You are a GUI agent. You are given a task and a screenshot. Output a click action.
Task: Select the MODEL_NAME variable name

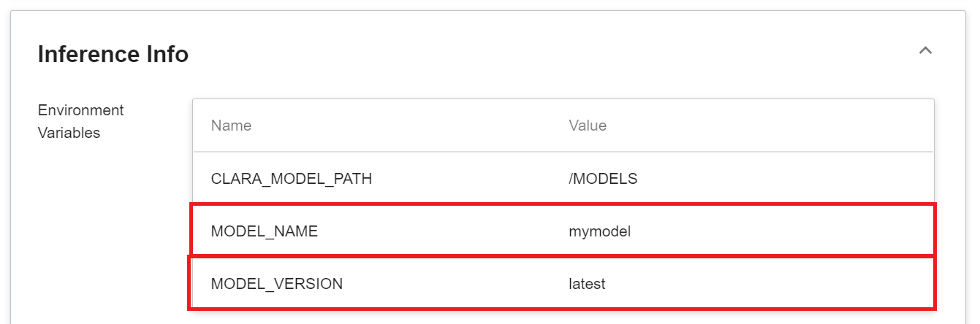[x=265, y=231]
